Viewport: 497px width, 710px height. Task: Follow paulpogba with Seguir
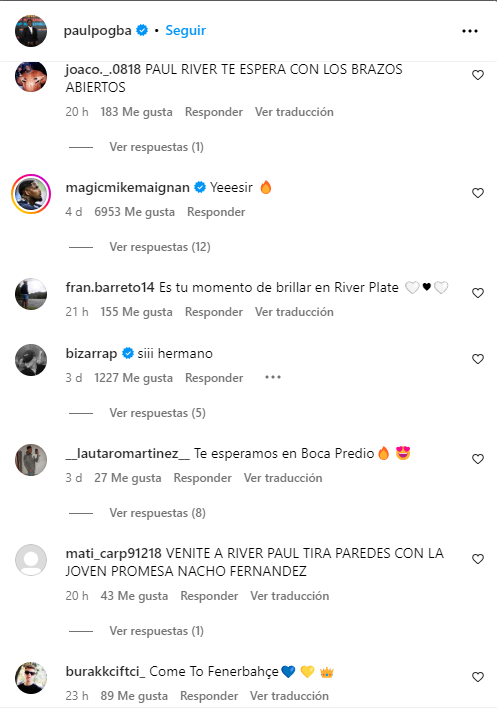(186, 30)
